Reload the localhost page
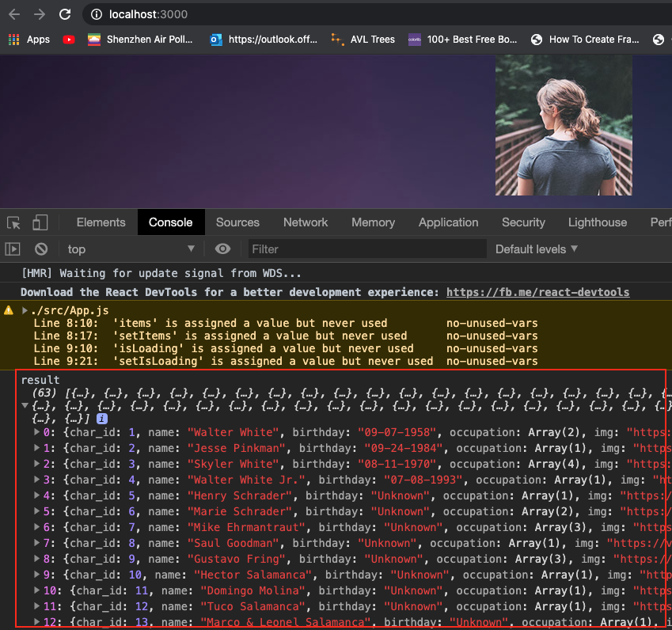Screen dimensions: 672x630 point(65,14)
